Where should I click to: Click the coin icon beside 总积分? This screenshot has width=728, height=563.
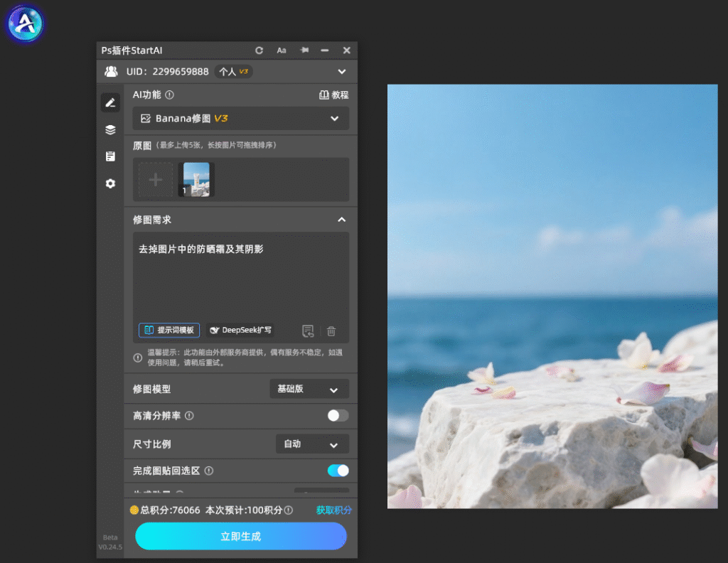click(134, 510)
